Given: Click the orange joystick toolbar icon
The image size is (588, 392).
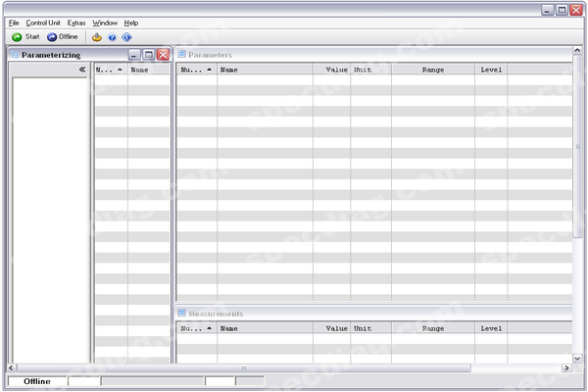Looking at the screenshot, I should [x=97, y=37].
